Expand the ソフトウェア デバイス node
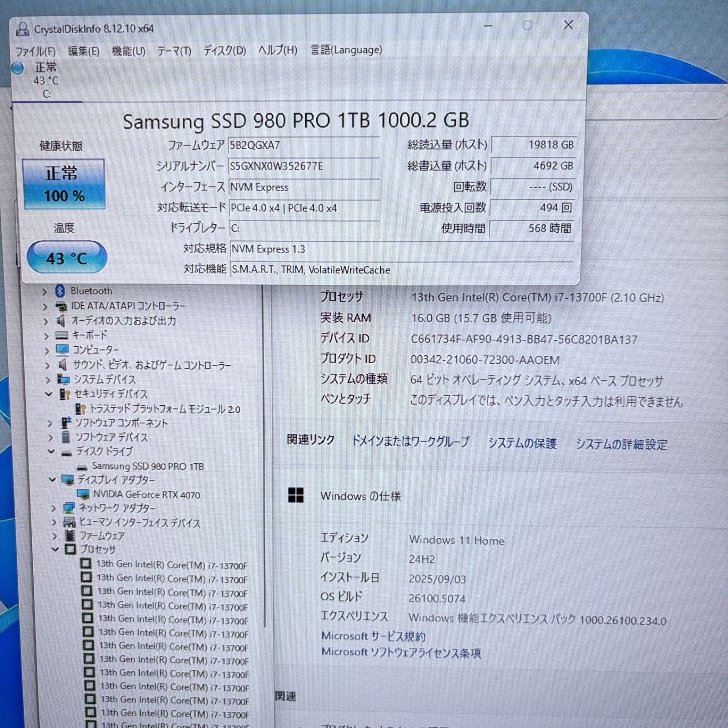 51,438
